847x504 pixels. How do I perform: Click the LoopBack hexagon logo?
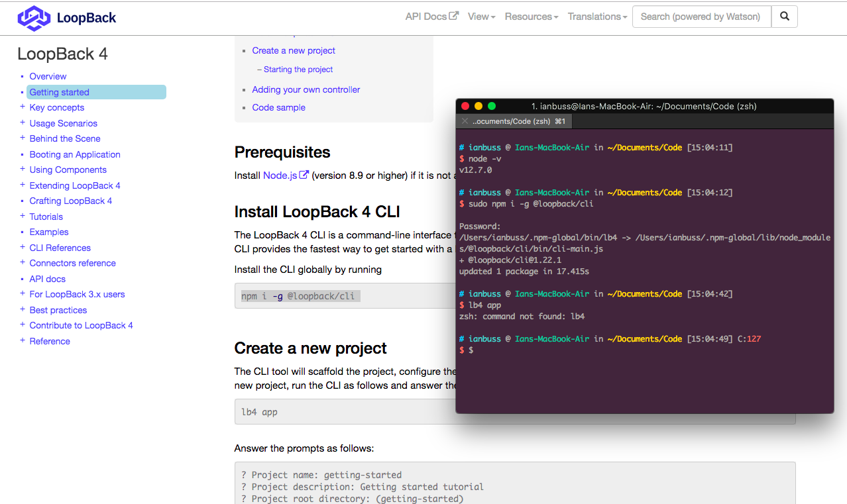(x=32, y=18)
